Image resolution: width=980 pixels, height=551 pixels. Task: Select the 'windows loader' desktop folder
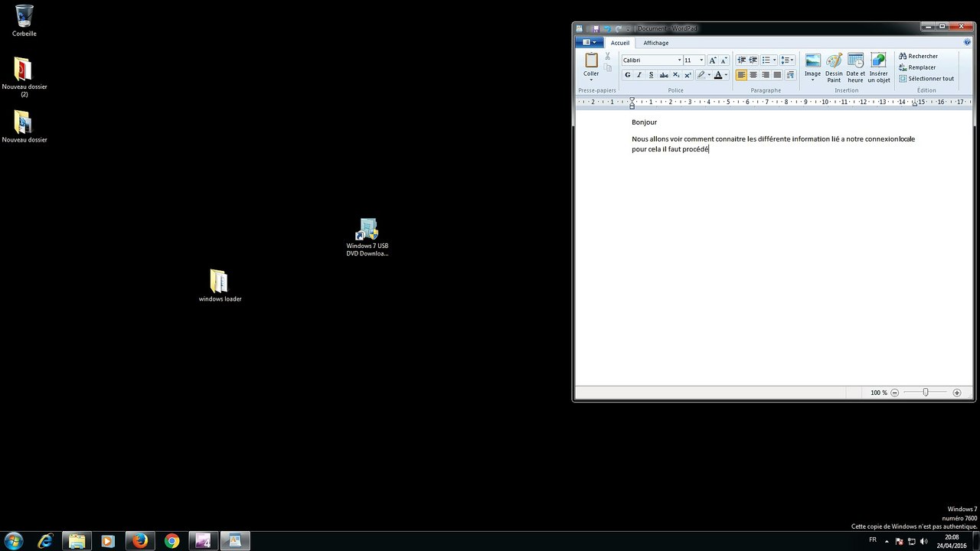pyautogui.click(x=220, y=285)
